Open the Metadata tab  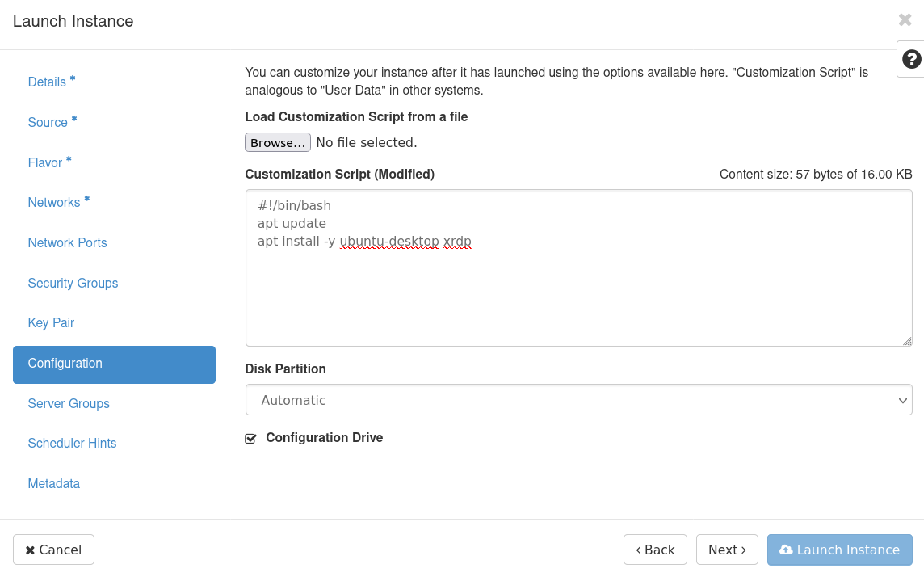[53, 484]
